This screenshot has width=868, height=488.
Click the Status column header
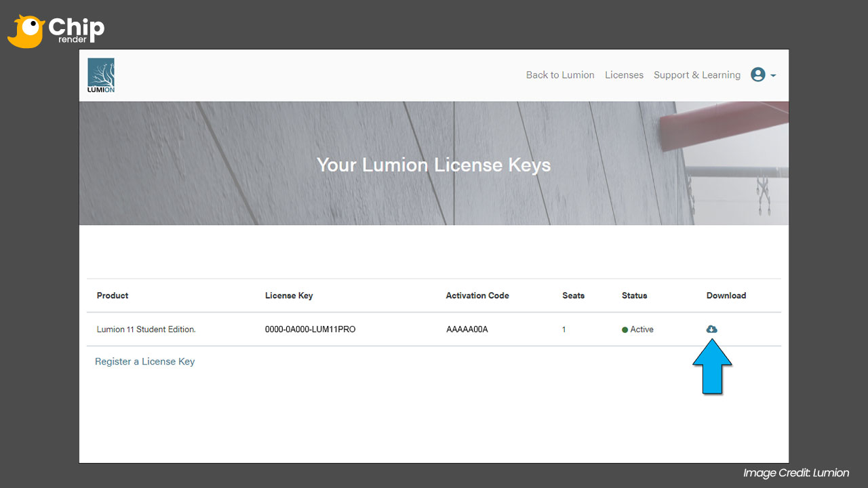click(x=635, y=296)
